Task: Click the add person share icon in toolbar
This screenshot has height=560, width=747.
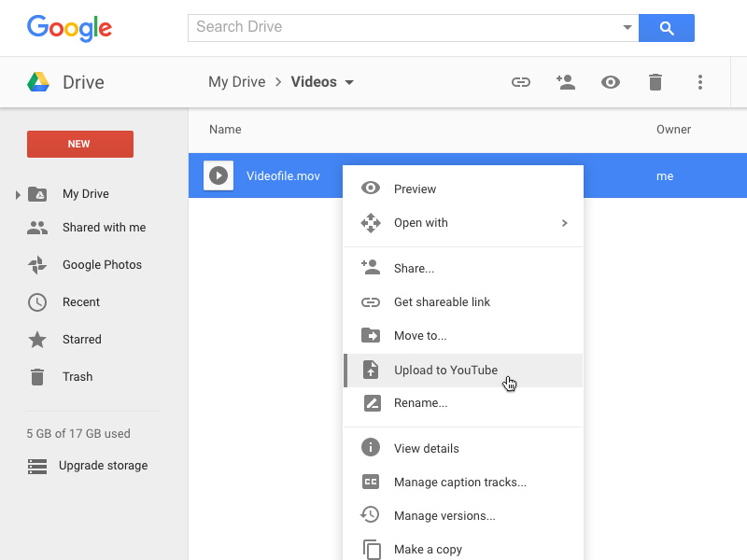Action: [566, 82]
